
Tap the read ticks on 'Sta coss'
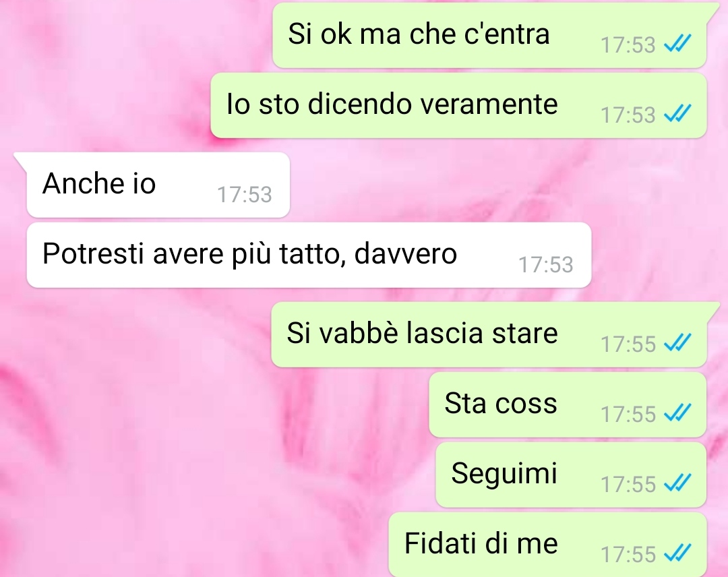point(678,413)
